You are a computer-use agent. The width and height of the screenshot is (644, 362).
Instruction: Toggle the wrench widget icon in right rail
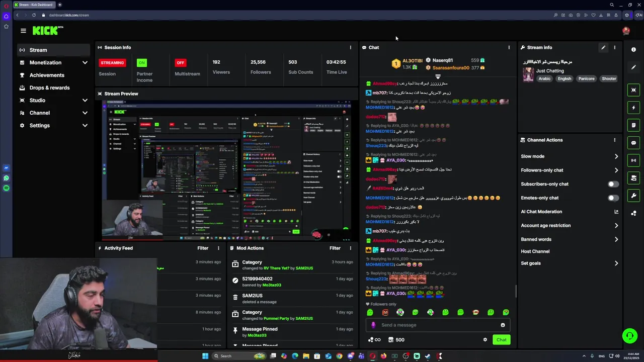633,196
